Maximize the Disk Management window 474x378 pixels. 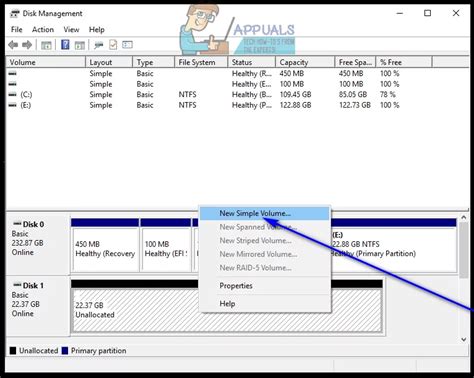[x=428, y=13]
